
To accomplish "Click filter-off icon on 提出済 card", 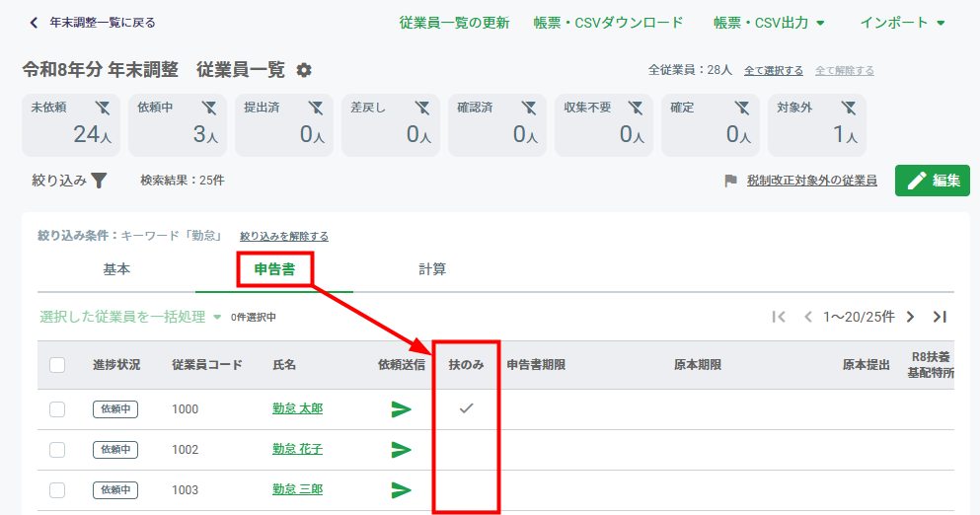I will click(316, 109).
